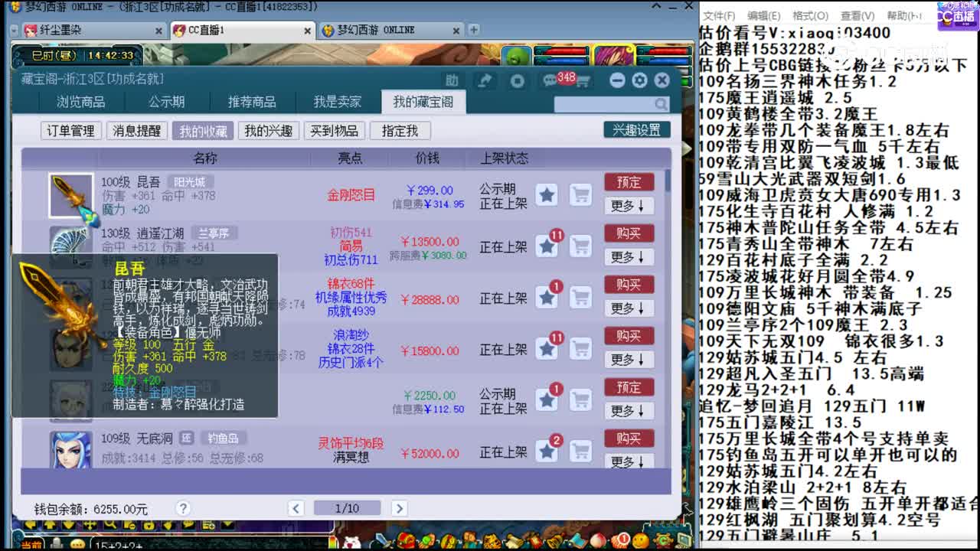Open Notepad 编辑(E) menu

click(763, 16)
